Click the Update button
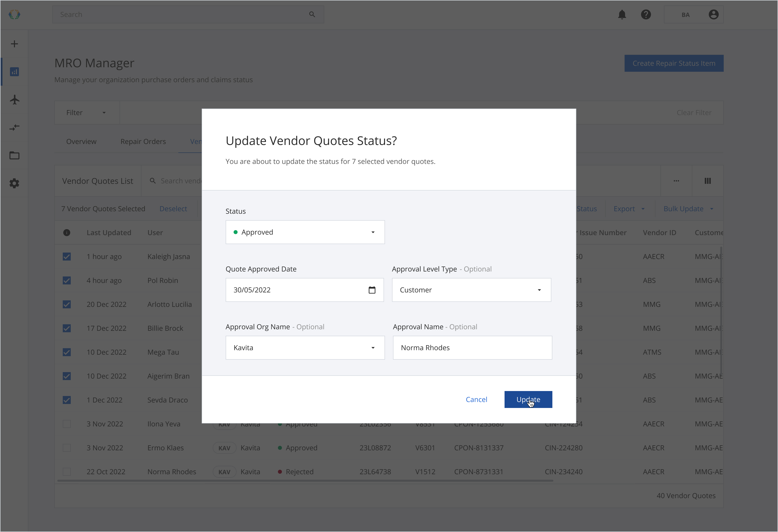 click(528, 399)
